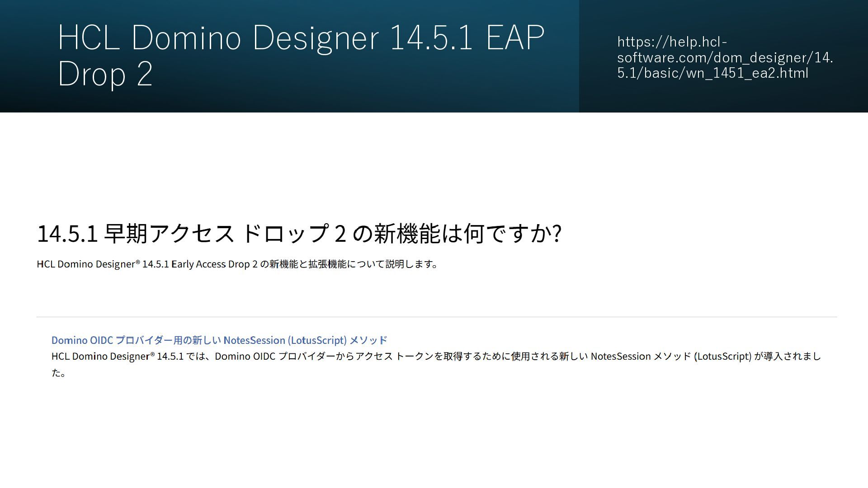
Task: Click the help.hcl-software.com URL text
Action: (725, 57)
